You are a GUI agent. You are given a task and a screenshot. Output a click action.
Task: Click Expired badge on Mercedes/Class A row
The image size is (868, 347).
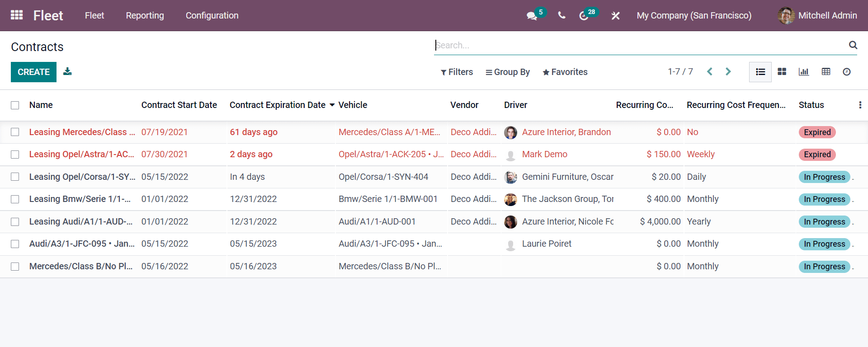tap(817, 132)
